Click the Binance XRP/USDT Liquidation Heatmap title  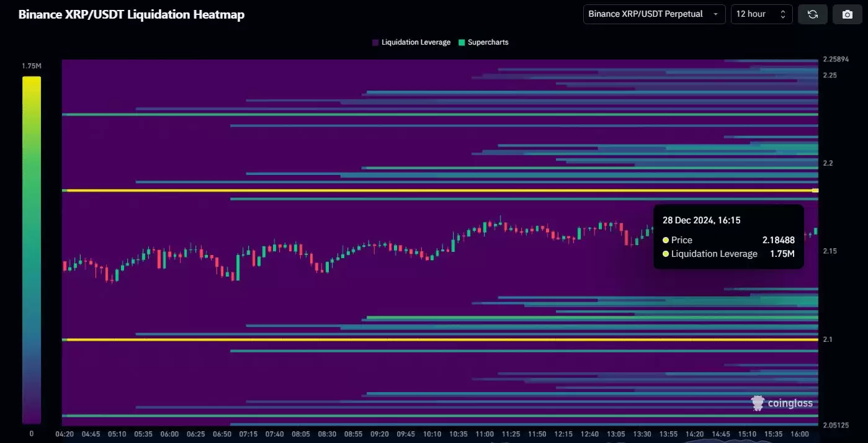[x=132, y=14]
